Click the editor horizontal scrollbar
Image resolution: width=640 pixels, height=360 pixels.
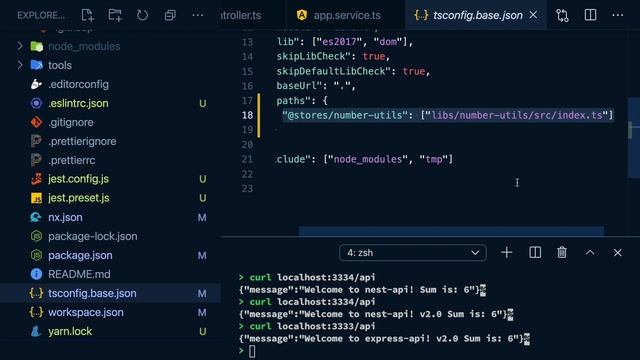tap(451, 231)
